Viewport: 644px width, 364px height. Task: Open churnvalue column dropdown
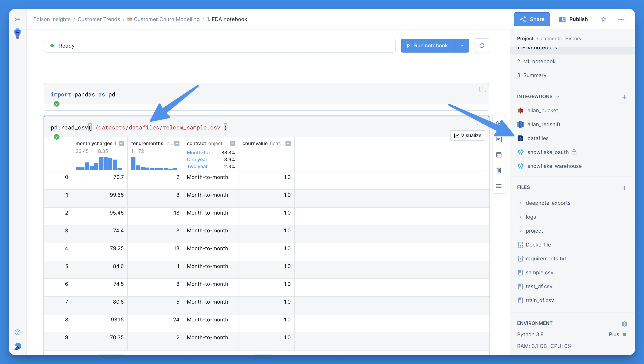[288, 143]
